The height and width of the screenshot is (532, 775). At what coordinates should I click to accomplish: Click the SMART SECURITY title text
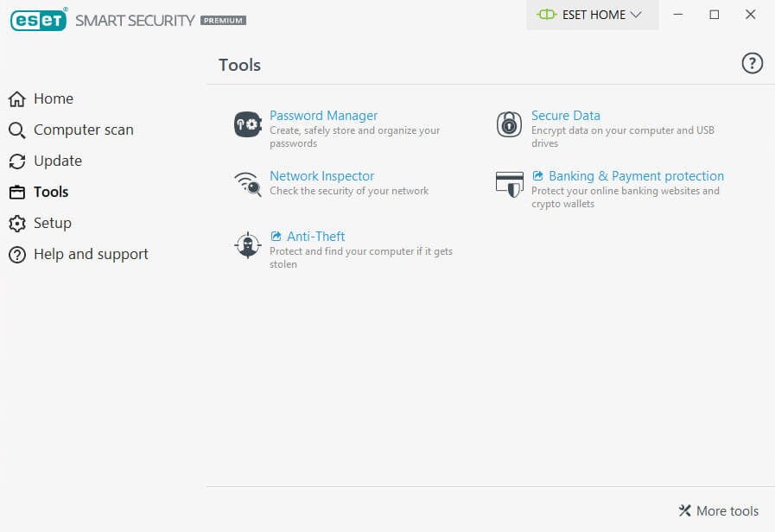(x=135, y=20)
